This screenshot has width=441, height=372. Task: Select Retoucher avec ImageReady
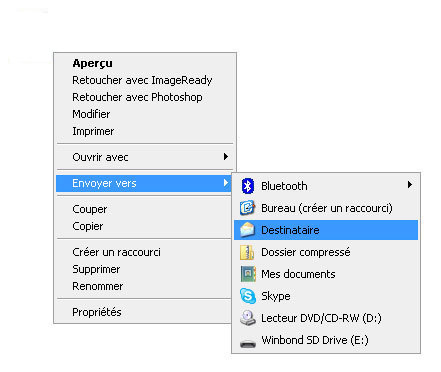pyautogui.click(x=142, y=80)
